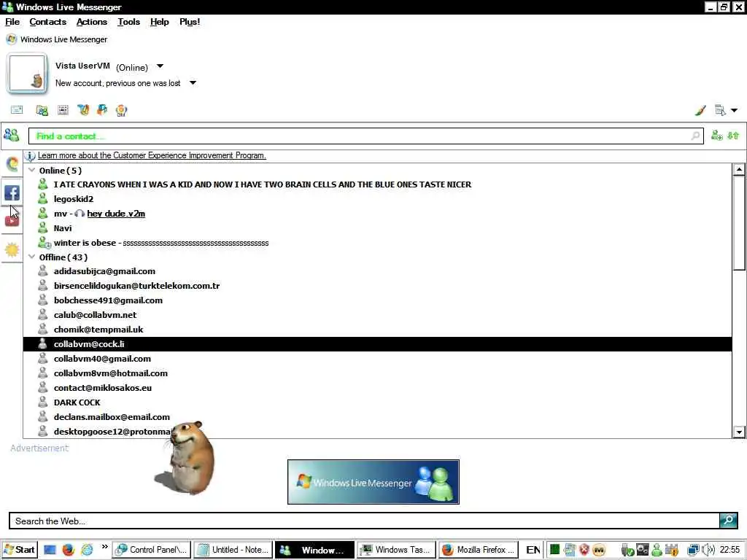Click the volume speaker tray icon
Screen dimensions: 747x560
coord(708,550)
